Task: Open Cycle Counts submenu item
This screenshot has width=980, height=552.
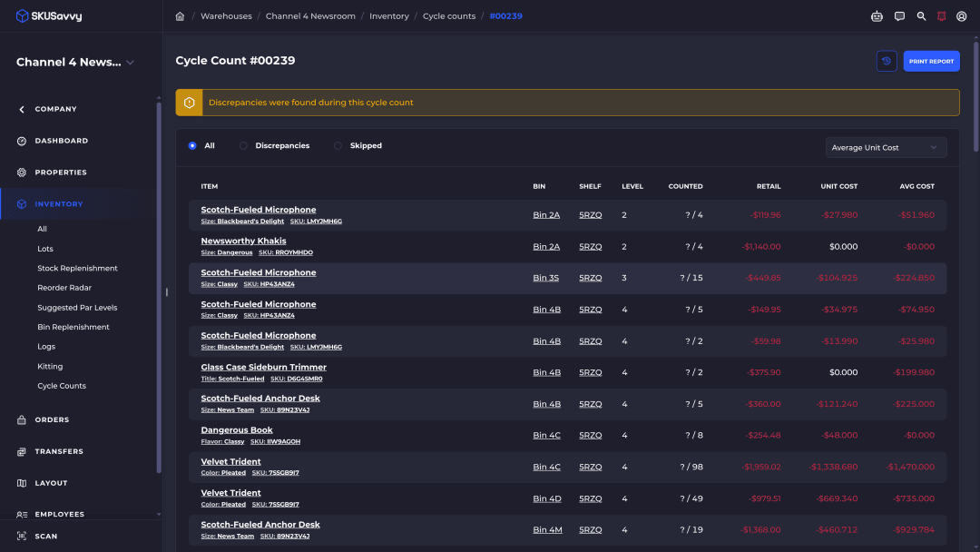Action: [62, 386]
